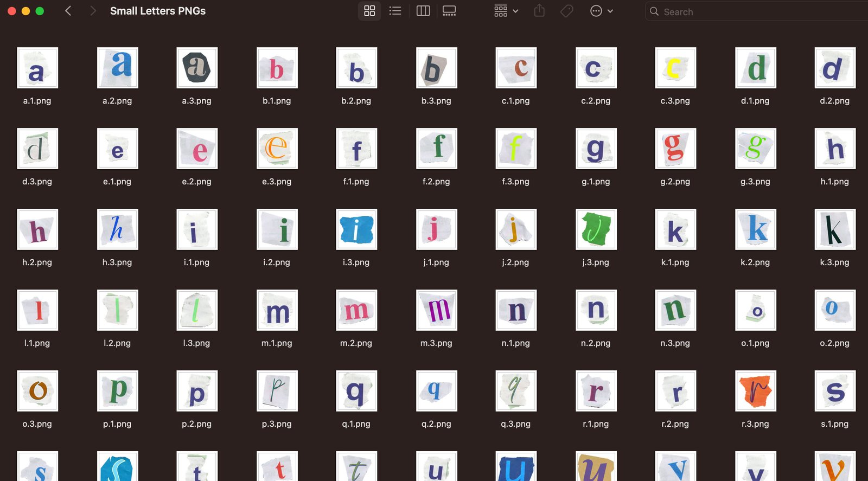Click the k.3.png filename label
The height and width of the screenshot is (481, 868).
pyautogui.click(x=834, y=262)
